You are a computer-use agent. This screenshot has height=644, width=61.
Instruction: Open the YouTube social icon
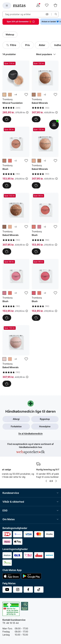[7, 590]
